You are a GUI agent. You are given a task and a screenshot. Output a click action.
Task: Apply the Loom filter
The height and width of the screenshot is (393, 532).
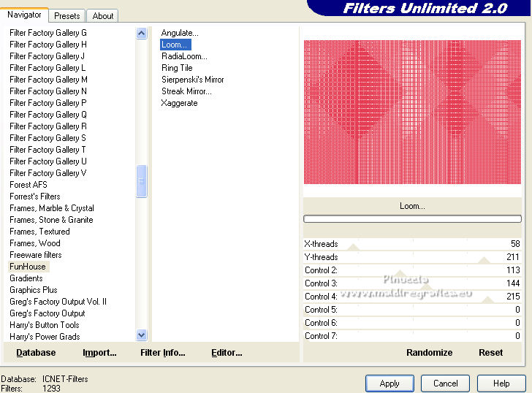click(389, 384)
